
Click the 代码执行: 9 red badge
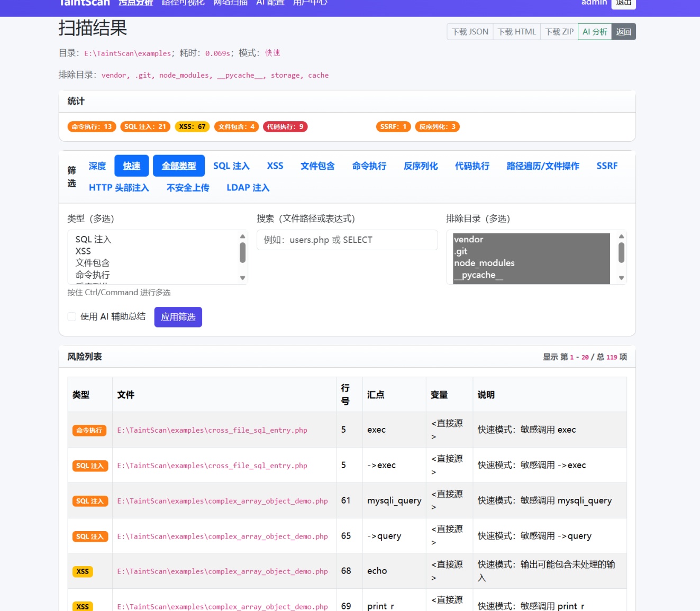click(x=285, y=127)
